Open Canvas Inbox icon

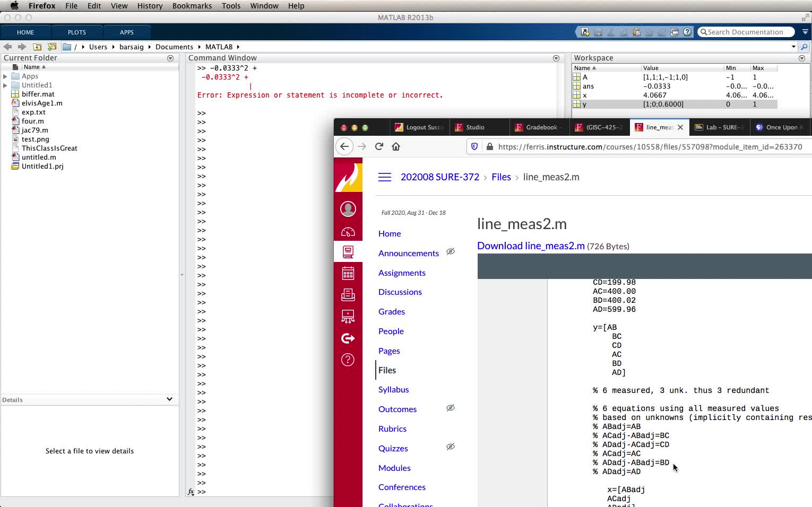pyautogui.click(x=348, y=295)
